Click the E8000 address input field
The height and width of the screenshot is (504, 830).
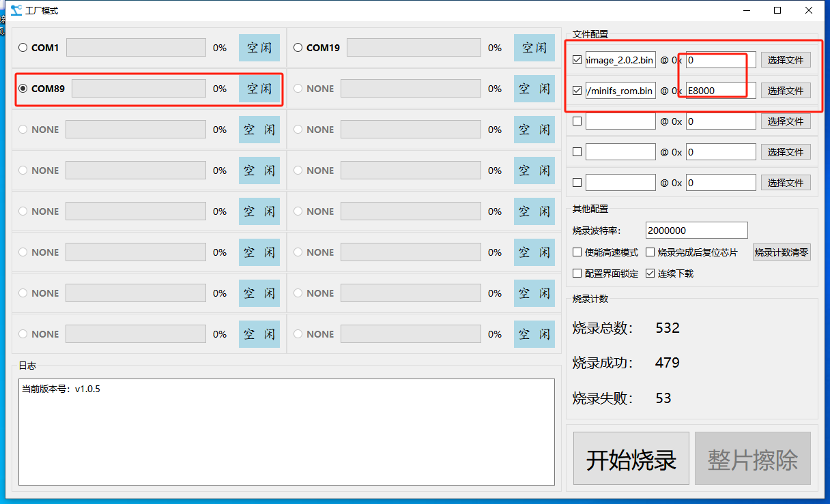point(720,91)
